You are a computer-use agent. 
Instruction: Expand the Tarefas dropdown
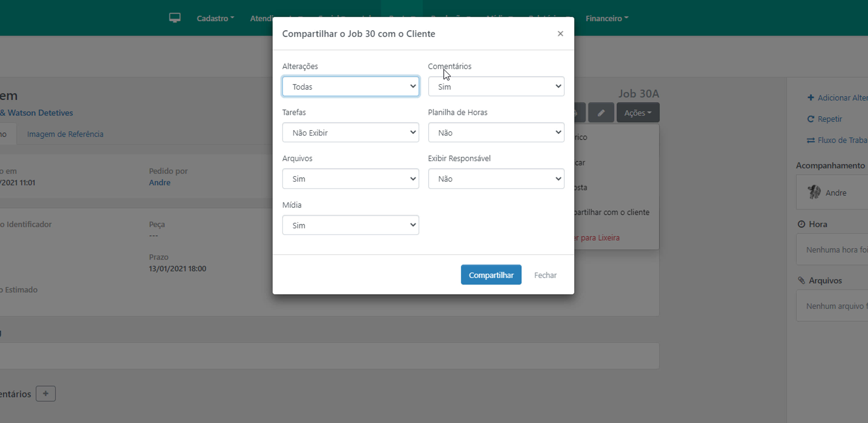click(x=350, y=133)
